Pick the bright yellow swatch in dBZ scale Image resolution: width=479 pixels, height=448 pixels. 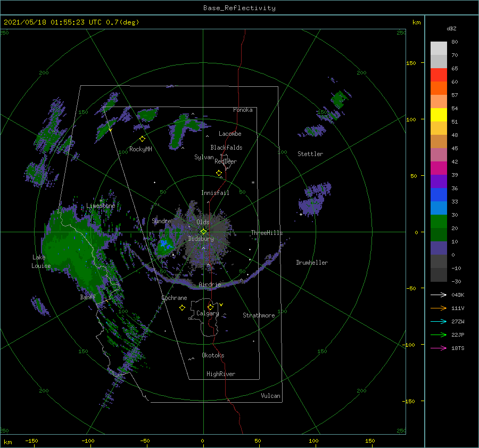click(439, 115)
